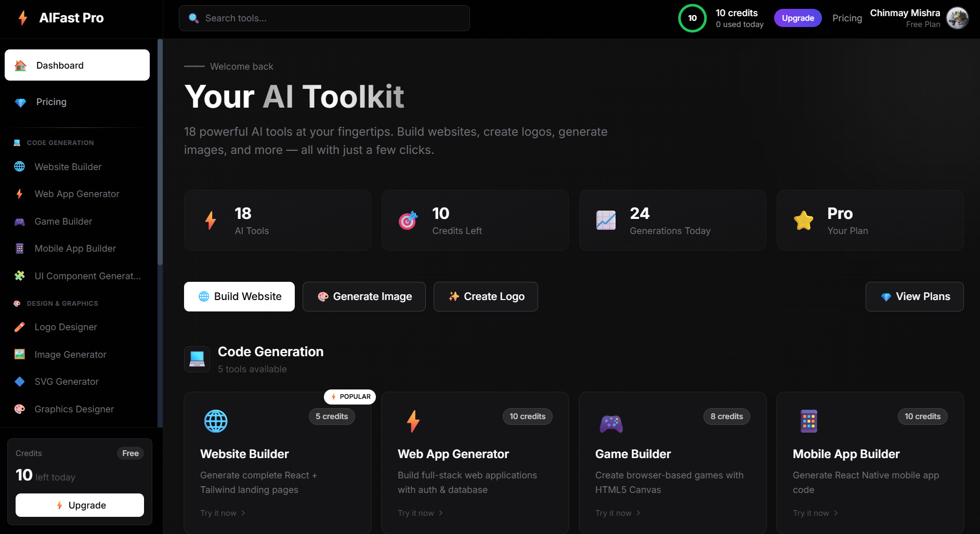The width and height of the screenshot is (980, 534).
Task: Click the AIFast Pro lightning logo
Action: pos(22,18)
